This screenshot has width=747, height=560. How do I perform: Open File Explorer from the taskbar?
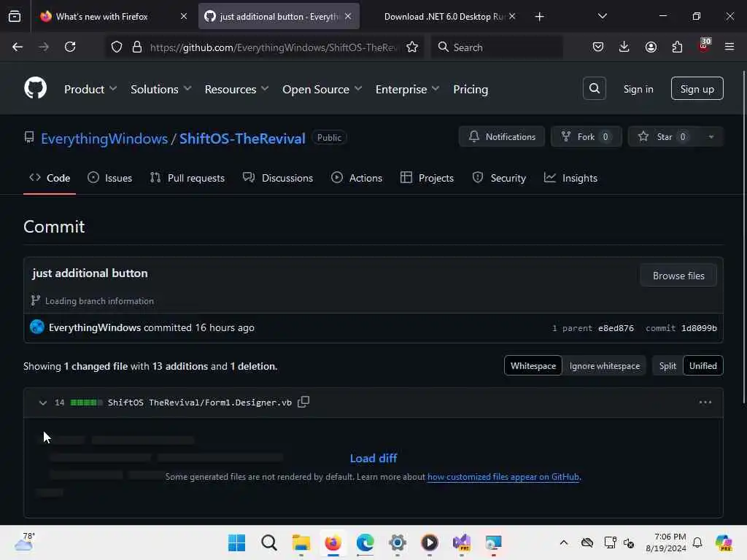click(x=301, y=542)
